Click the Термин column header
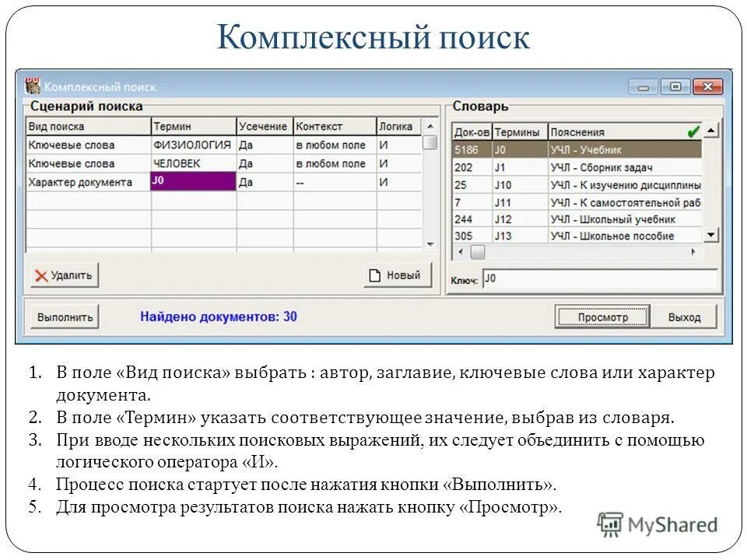 tap(194, 127)
